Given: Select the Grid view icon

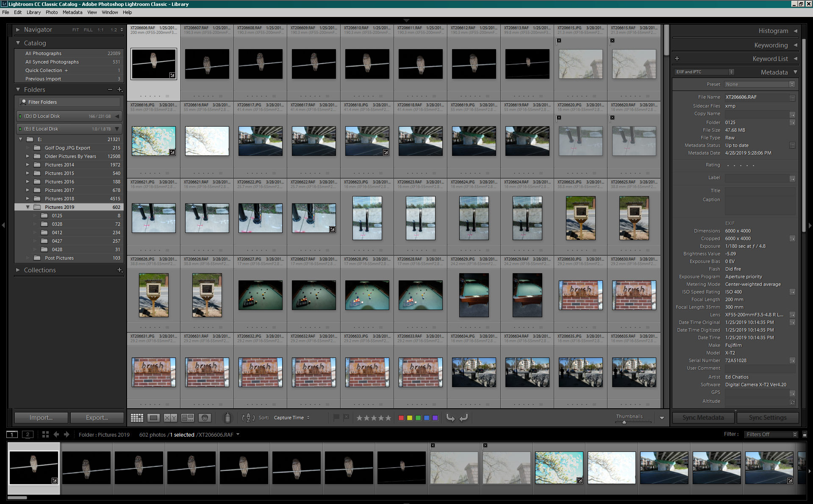Looking at the screenshot, I should coord(137,418).
